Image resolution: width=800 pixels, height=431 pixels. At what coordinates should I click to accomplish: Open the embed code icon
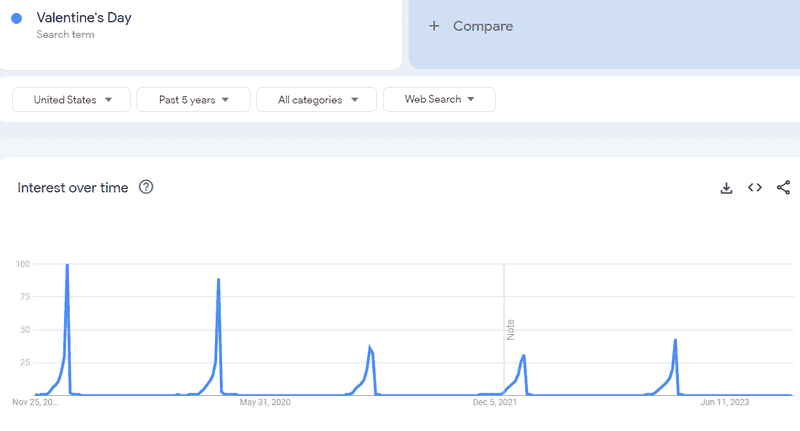(x=755, y=188)
